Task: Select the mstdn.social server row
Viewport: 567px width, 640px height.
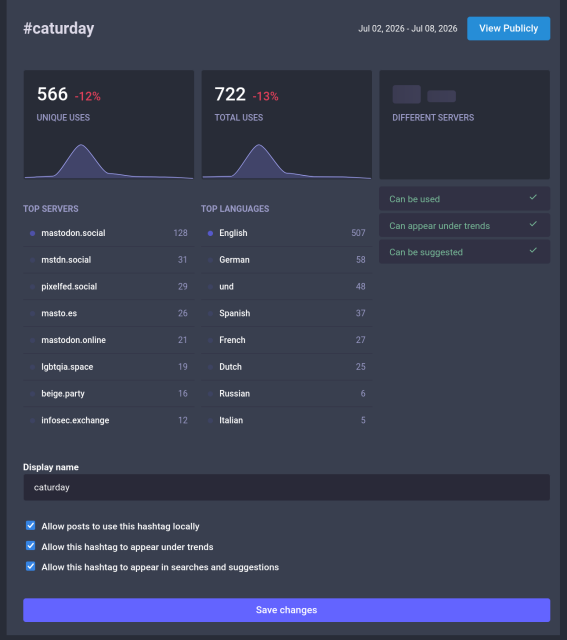Action: 109,260
